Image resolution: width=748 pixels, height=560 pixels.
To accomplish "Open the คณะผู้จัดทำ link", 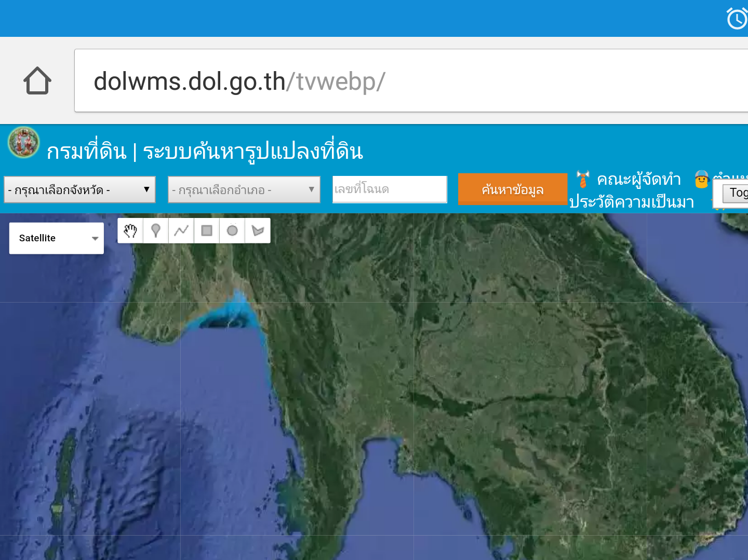I will [639, 180].
